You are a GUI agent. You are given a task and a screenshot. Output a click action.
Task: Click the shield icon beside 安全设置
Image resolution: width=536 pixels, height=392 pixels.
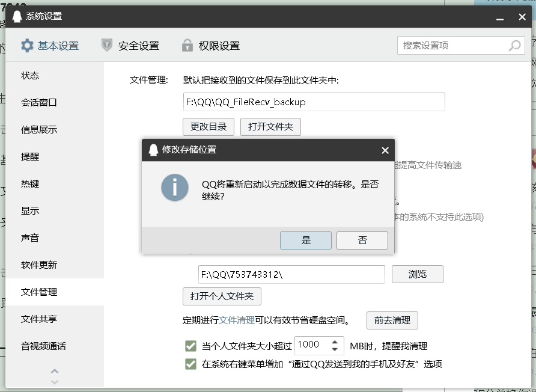coord(107,45)
